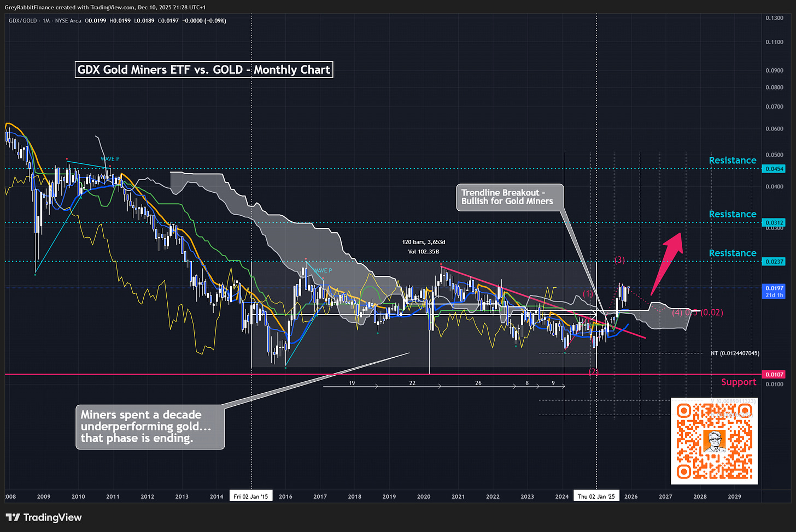
Task: Click the 2029 label on the time axis
Action: 735,496
